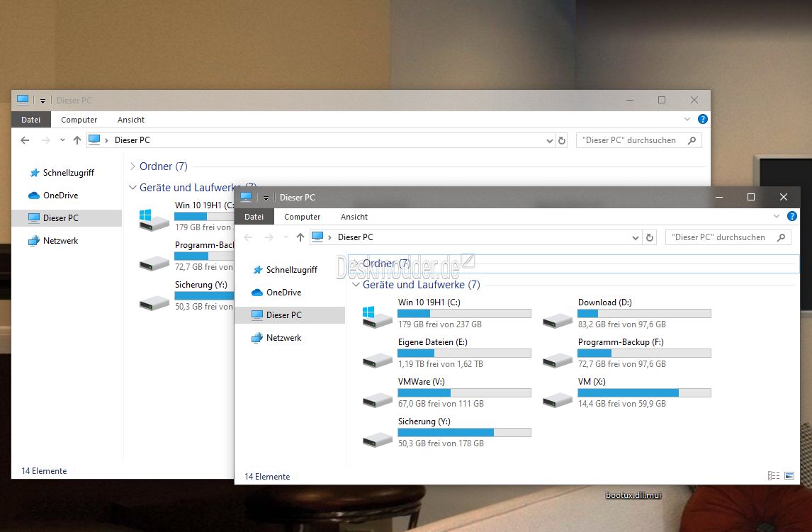Click the refresh button in the front window address bar

650,237
